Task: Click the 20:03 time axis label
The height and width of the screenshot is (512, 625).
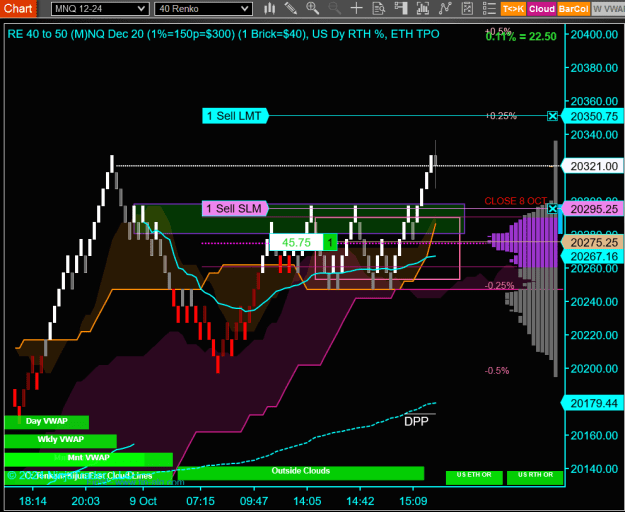Action: coord(86,501)
